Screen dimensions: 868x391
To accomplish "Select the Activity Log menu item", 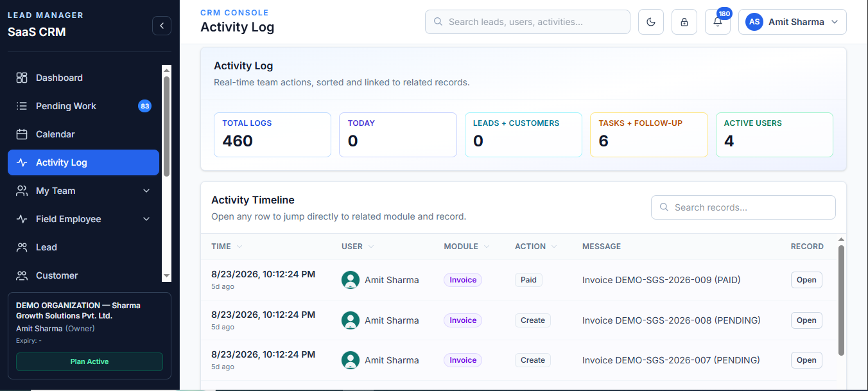I will (83, 162).
